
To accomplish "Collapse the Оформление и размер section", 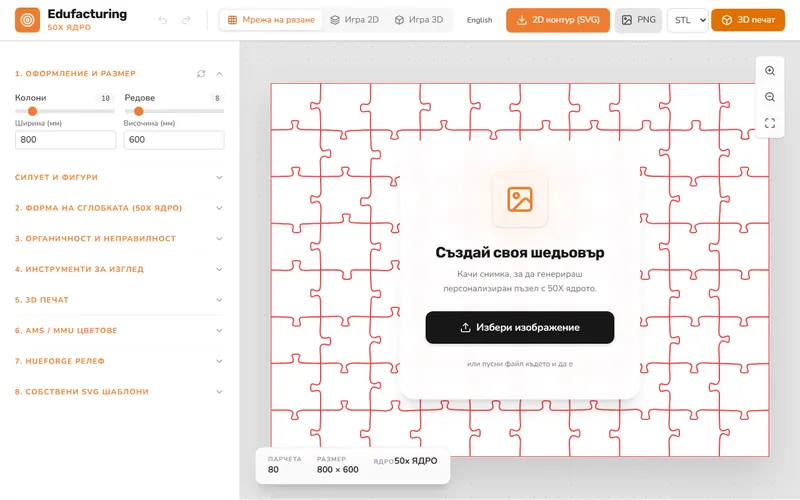I will coord(219,74).
